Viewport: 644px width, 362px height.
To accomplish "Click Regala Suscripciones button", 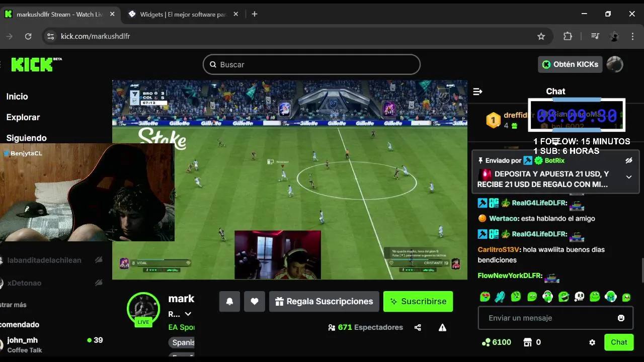I will tap(324, 301).
